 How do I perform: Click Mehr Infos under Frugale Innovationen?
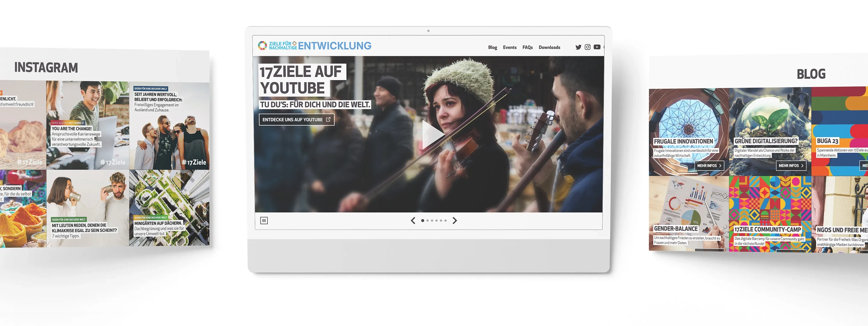pos(709,166)
